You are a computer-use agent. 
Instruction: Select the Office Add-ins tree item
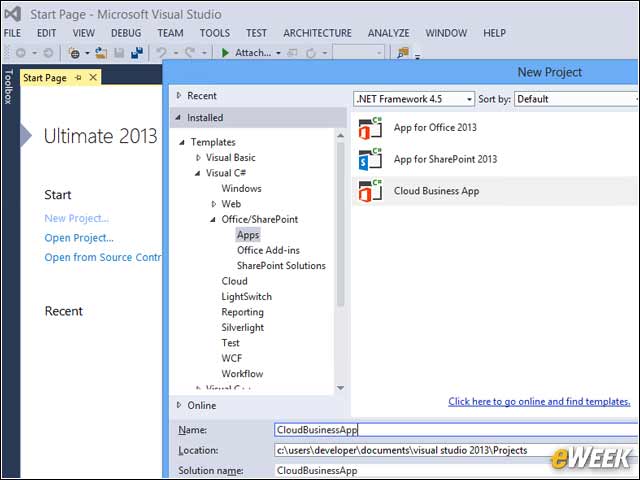pyautogui.click(x=268, y=250)
